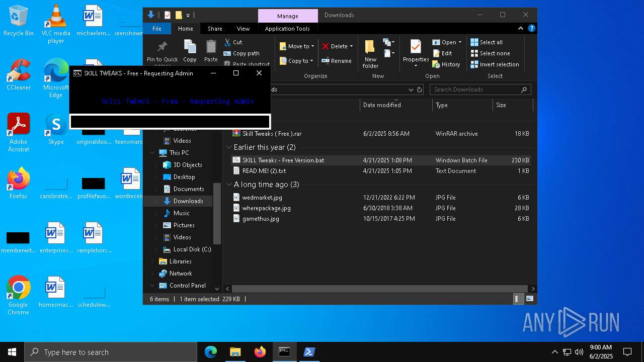Click the Paste icon in ribbon
Viewport: 644px width, 362px height.
click(x=211, y=51)
